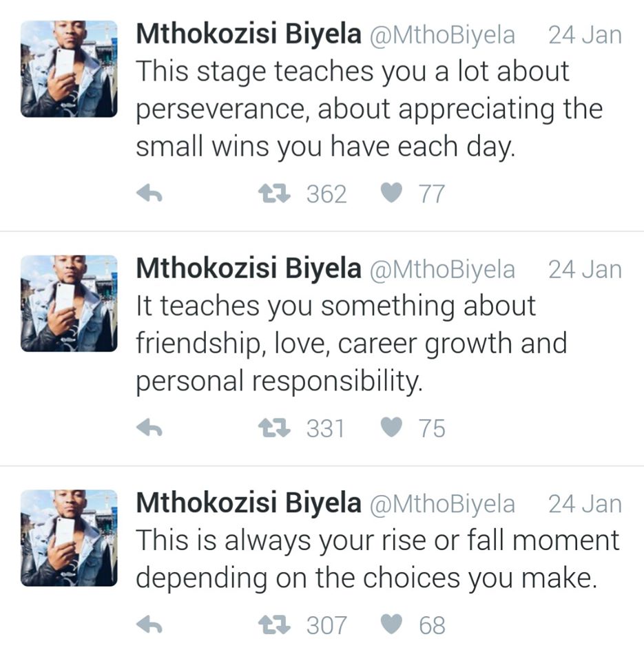Open tweet text about perseverance
Viewport: 644px width, 661px height.
(x=369, y=109)
